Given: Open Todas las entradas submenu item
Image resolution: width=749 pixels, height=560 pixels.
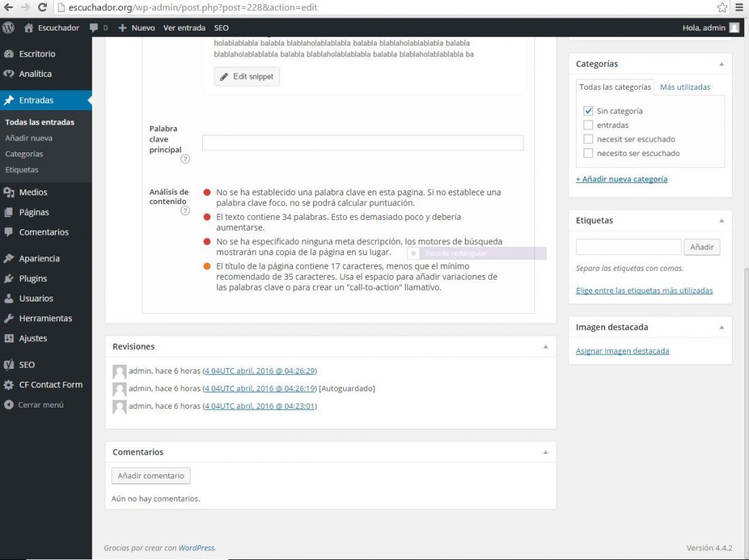Looking at the screenshot, I should pos(39,122).
